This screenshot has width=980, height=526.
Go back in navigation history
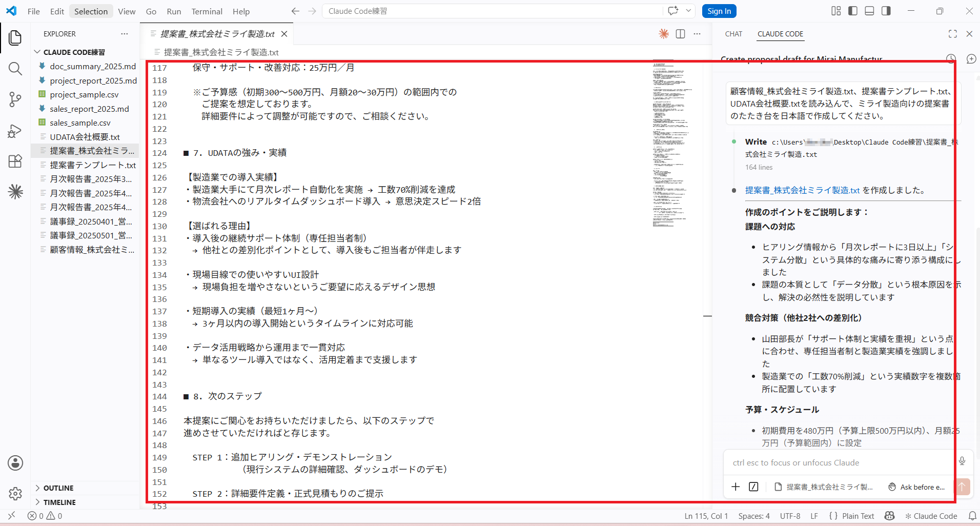coord(295,11)
